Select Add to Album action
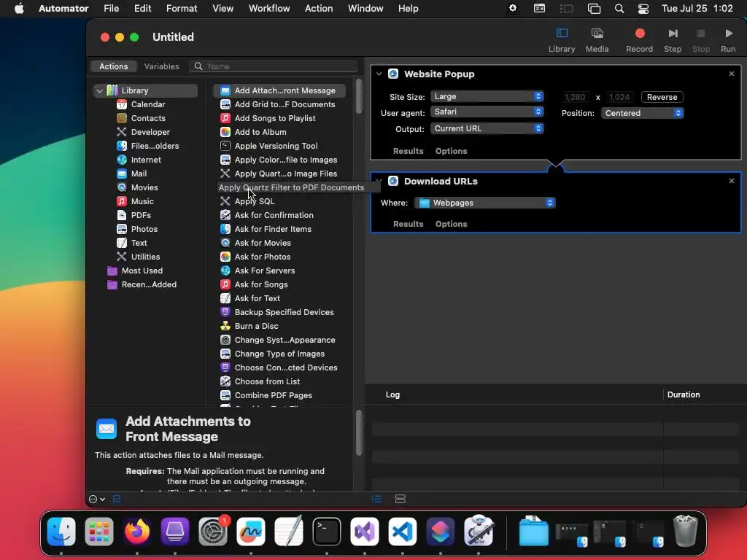The width and height of the screenshot is (747, 560). click(x=260, y=132)
